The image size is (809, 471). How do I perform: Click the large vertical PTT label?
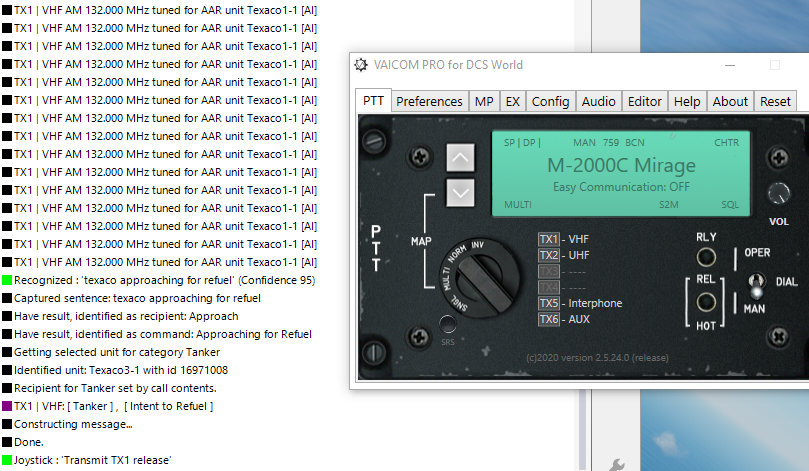376,248
